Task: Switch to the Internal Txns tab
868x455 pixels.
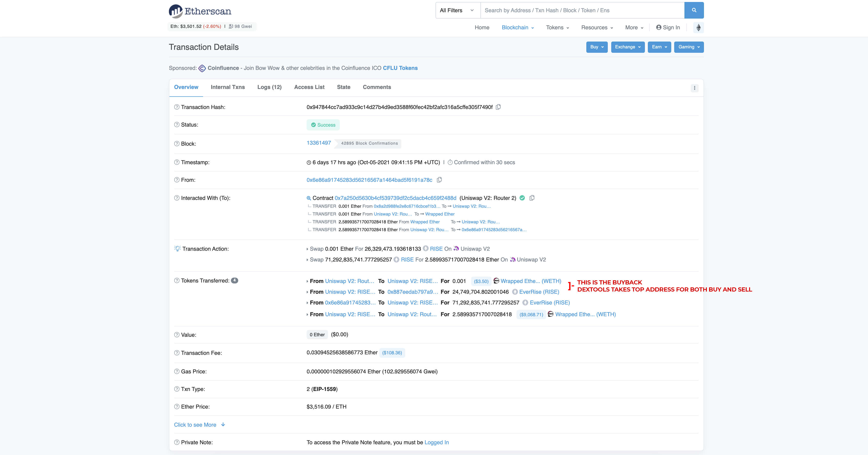Action: [x=228, y=87]
